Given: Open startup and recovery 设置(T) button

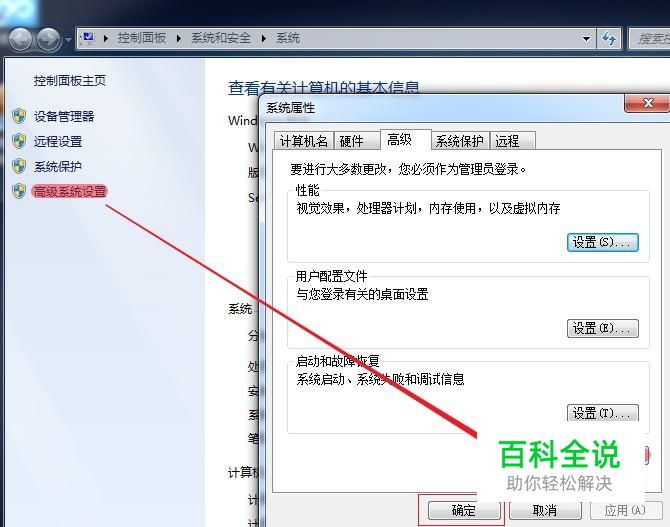Looking at the screenshot, I should 603,413.
